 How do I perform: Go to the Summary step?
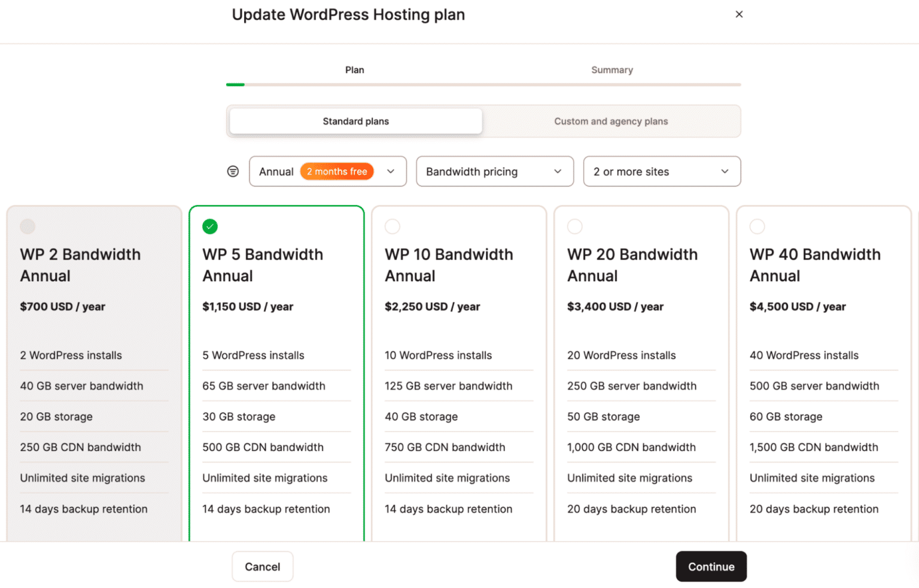click(612, 69)
